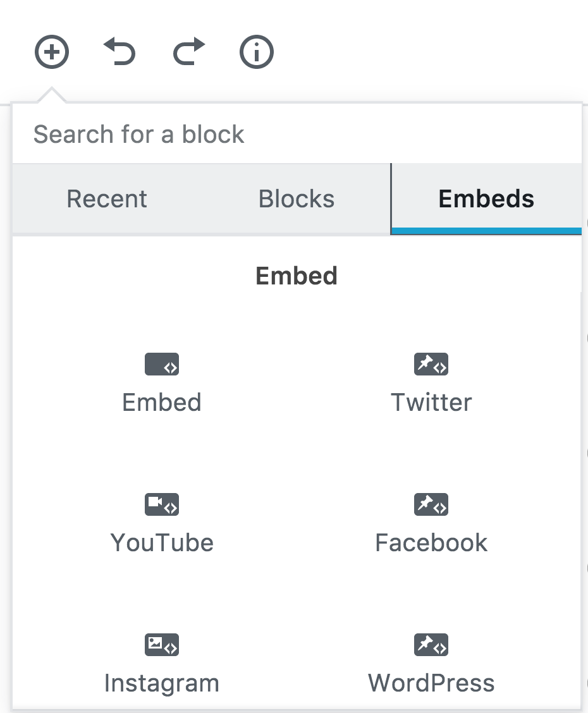This screenshot has height=713, width=588.
Task: Select the Embeds tab
Action: (486, 198)
